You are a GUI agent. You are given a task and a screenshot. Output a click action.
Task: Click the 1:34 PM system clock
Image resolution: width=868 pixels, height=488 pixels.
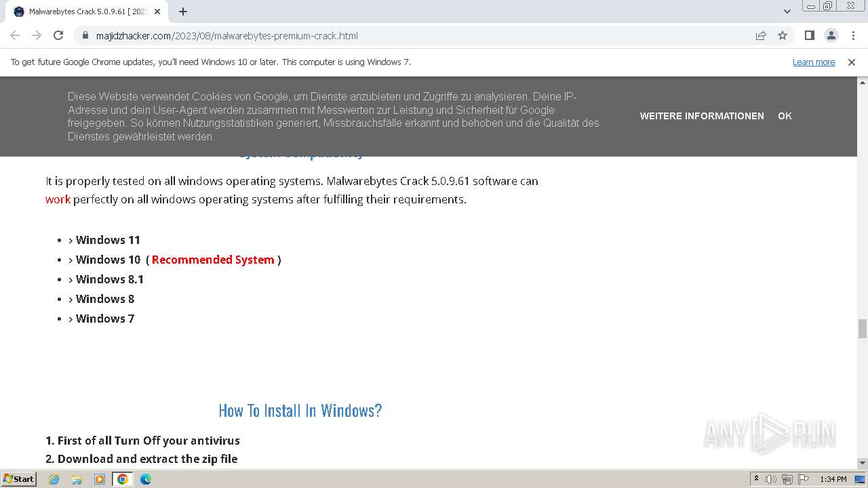point(833,479)
